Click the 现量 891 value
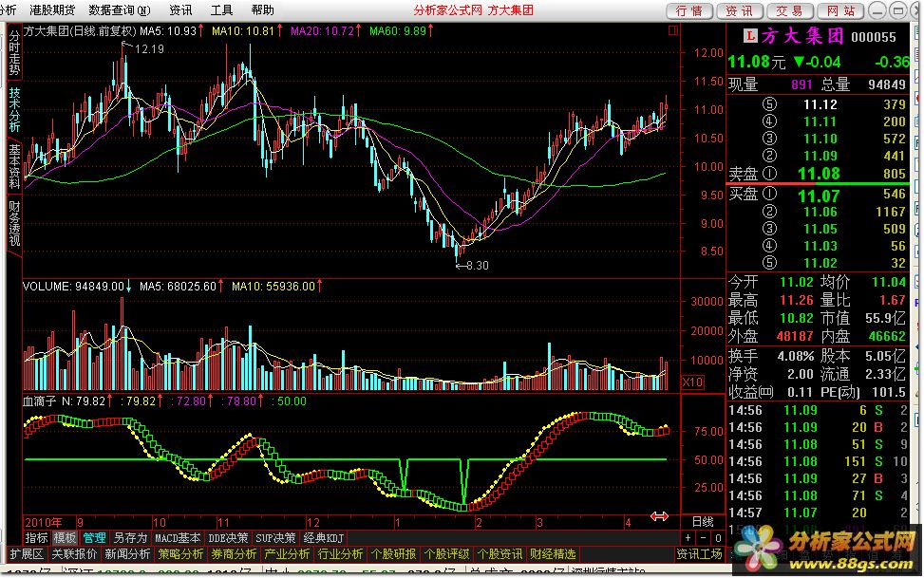This screenshot has width=924, height=578. coord(801,84)
